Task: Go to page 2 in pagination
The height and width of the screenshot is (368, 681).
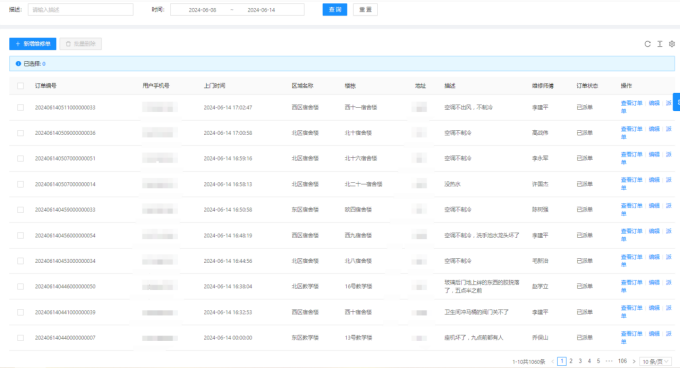Action: point(571,361)
